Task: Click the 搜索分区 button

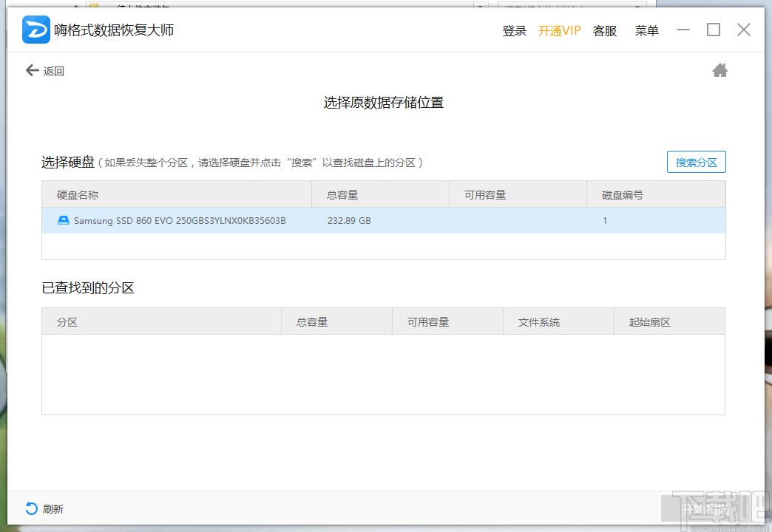Action: [x=696, y=162]
